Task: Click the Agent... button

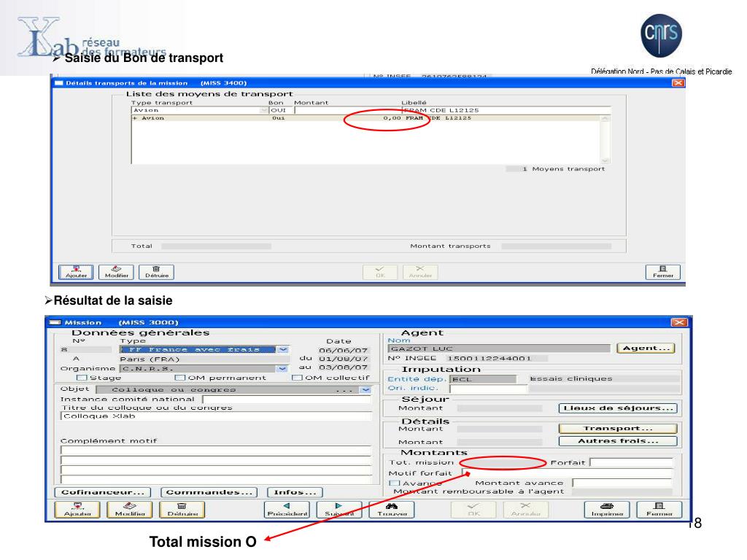Action: pos(646,348)
